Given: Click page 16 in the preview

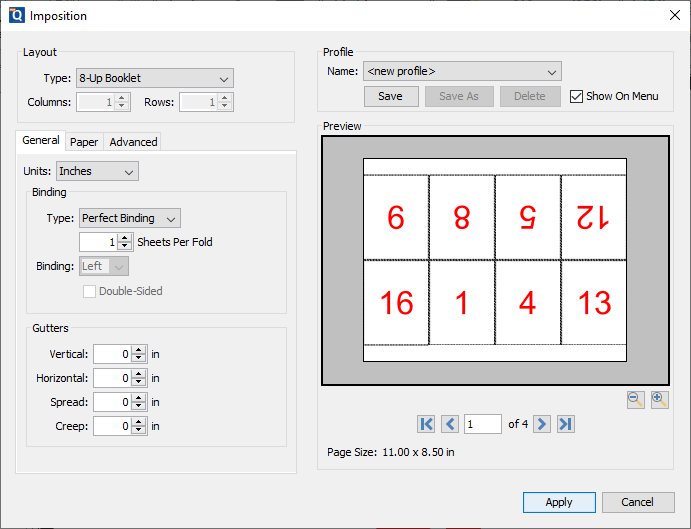Looking at the screenshot, I should 396,302.
